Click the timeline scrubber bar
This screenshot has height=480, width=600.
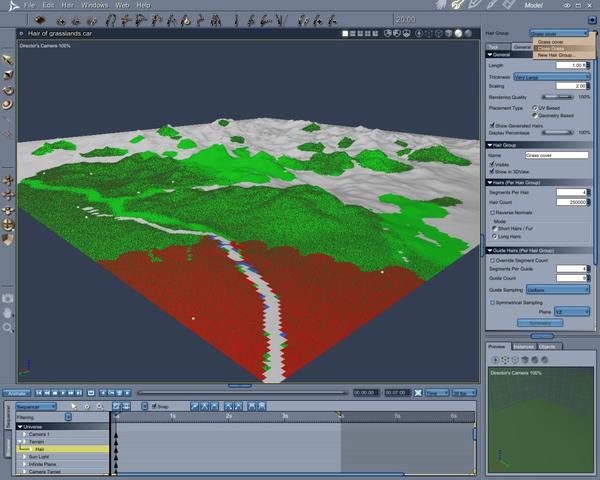pyautogui.click(x=242, y=393)
